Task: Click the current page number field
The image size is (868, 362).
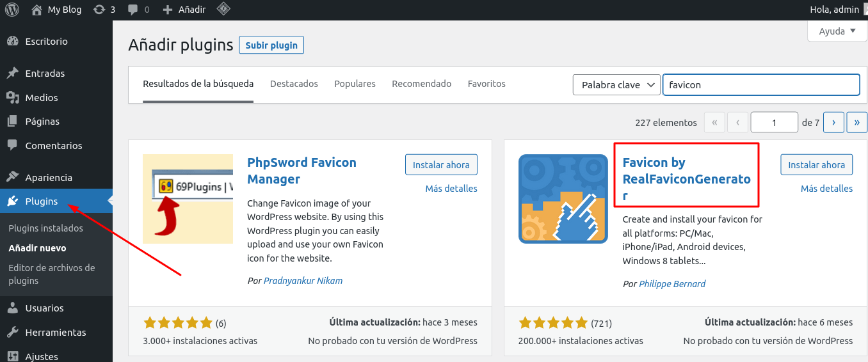Action: tap(774, 122)
